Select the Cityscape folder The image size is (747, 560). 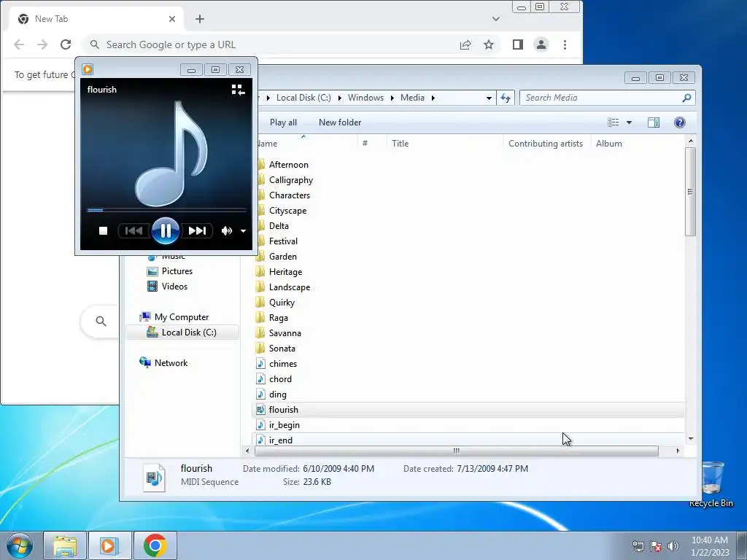coord(287,211)
